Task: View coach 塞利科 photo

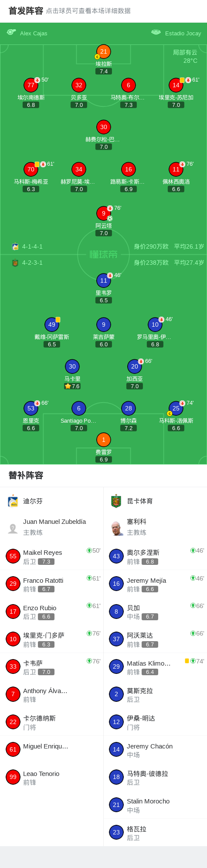Action: [x=116, y=528]
